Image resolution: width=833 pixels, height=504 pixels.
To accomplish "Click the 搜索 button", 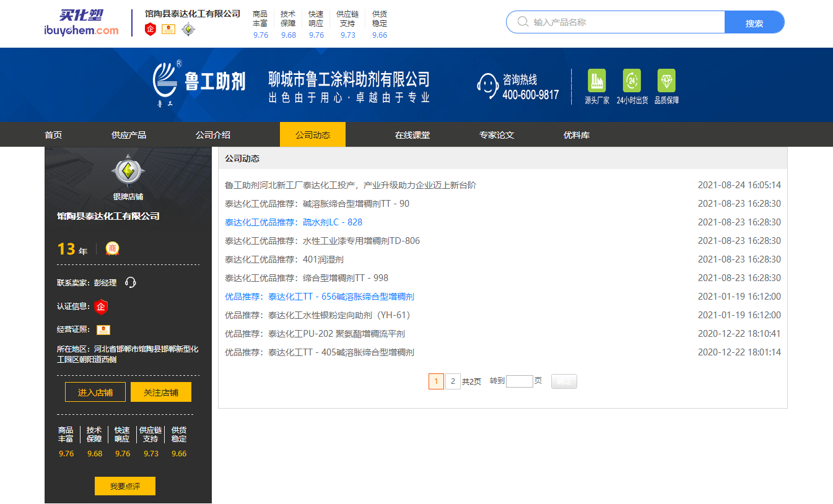I will [754, 22].
